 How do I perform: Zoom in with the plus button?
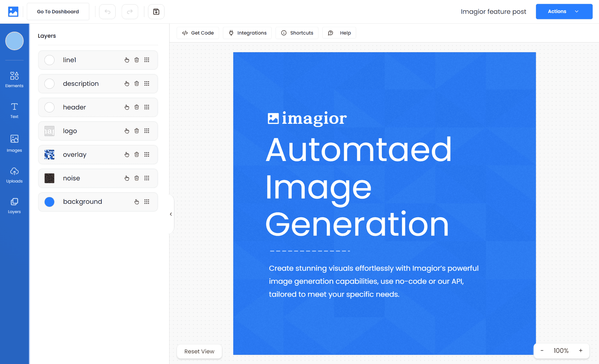click(x=581, y=351)
